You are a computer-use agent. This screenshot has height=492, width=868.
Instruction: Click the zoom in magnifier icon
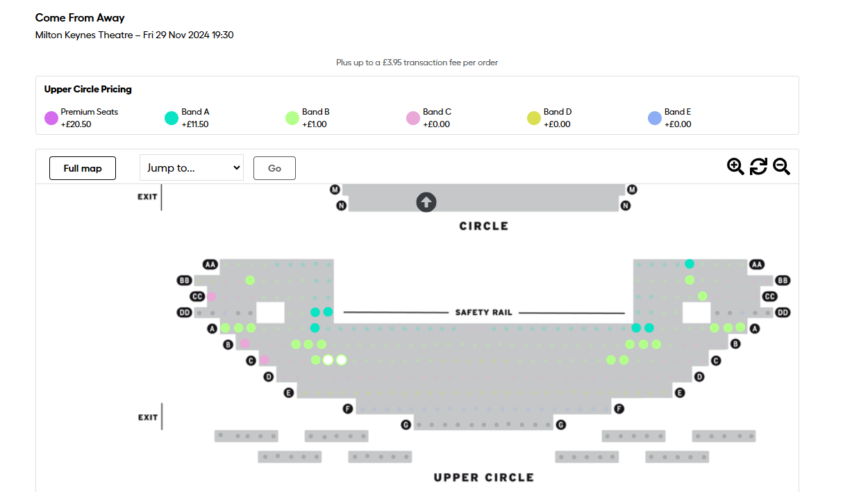point(735,167)
